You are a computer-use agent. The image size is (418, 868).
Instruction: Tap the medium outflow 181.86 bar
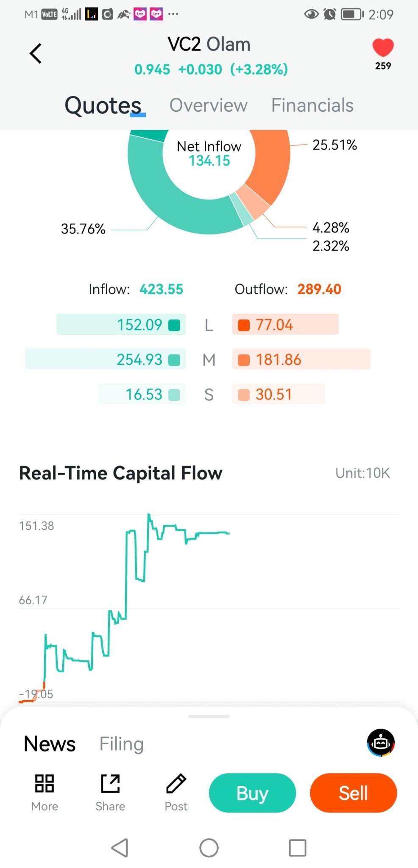[x=301, y=359]
